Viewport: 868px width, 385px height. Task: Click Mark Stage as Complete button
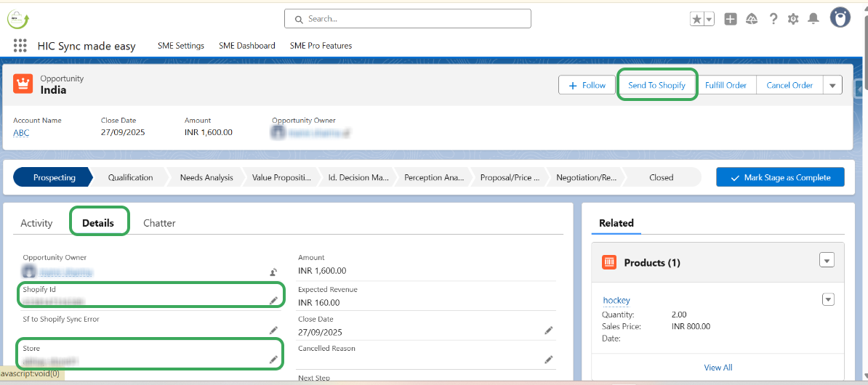pyautogui.click(x=780, y=177)
